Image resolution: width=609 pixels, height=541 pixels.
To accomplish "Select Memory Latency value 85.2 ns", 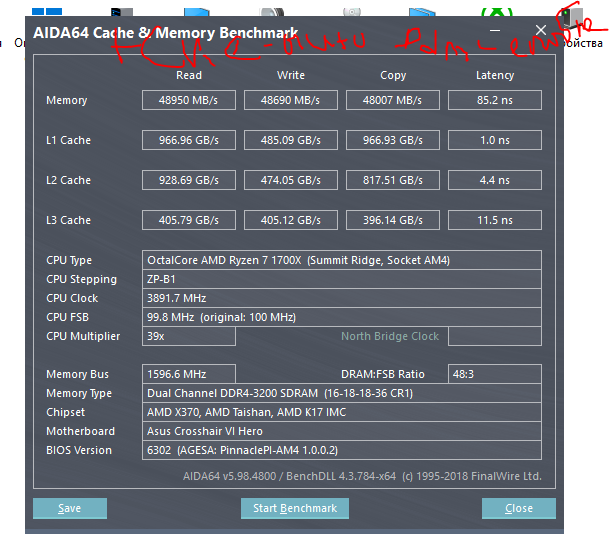I will point(495,100).
